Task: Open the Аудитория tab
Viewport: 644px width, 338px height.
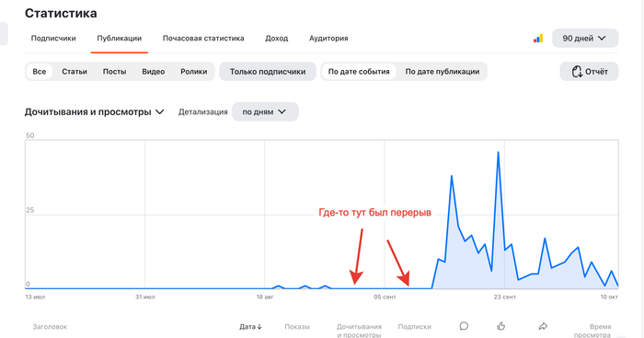Action: pos(328,39)
